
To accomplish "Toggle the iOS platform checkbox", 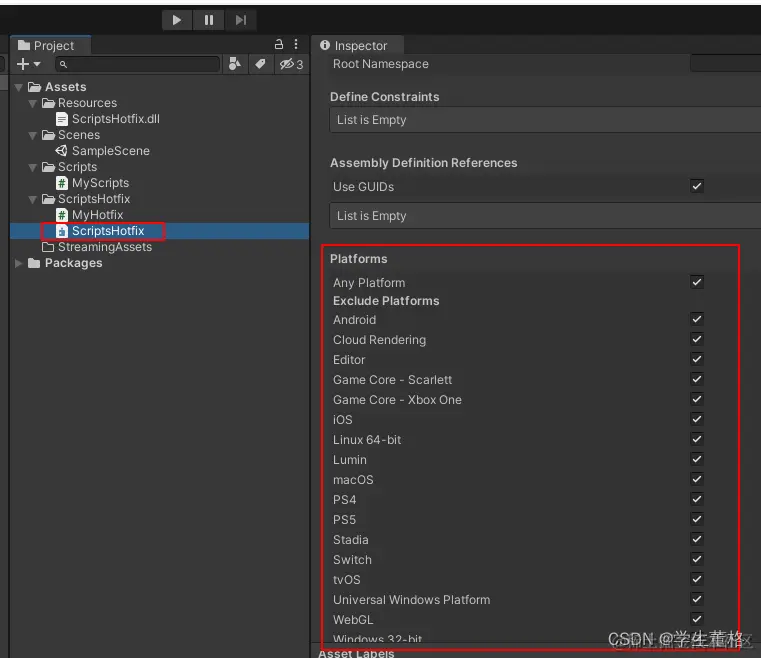I will 697,419.
